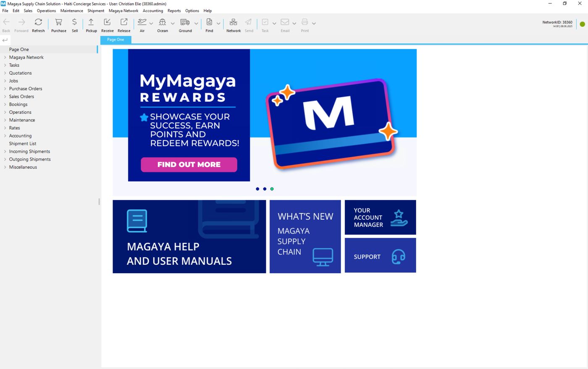
Task: Click the Task checkbox toolbar icon
Action: coord(265,22)
